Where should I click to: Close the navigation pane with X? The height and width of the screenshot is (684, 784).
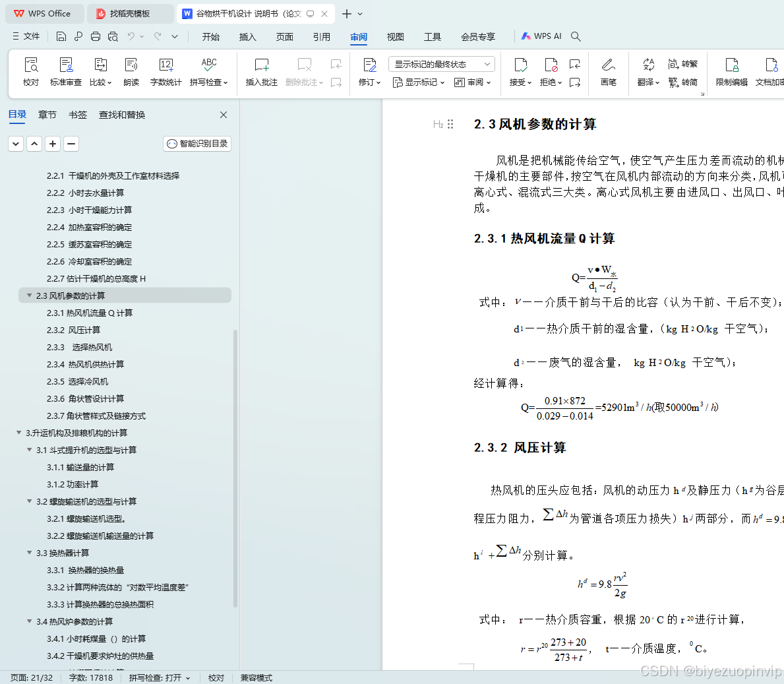pos(224,115)
